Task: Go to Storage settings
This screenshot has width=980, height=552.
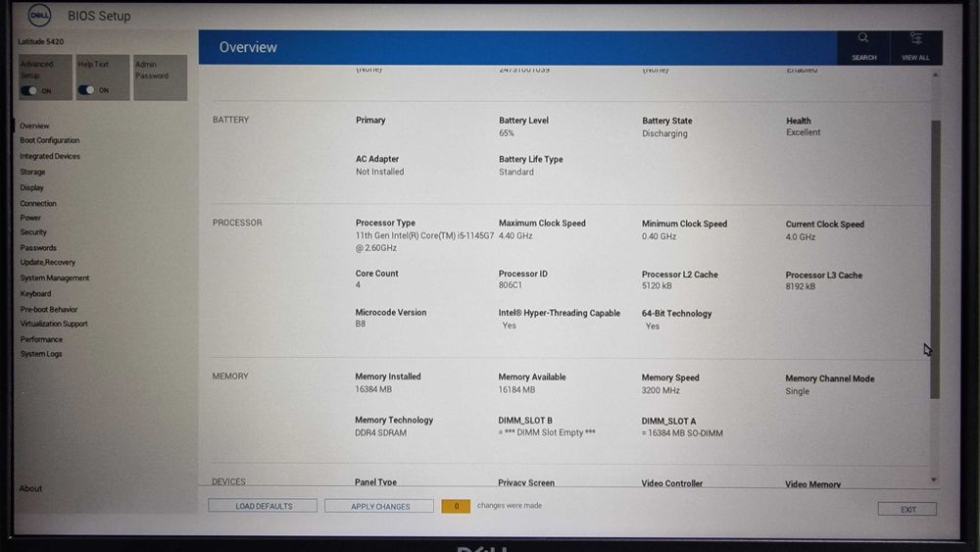Action: pyautogui.click(x=32, y=172)
